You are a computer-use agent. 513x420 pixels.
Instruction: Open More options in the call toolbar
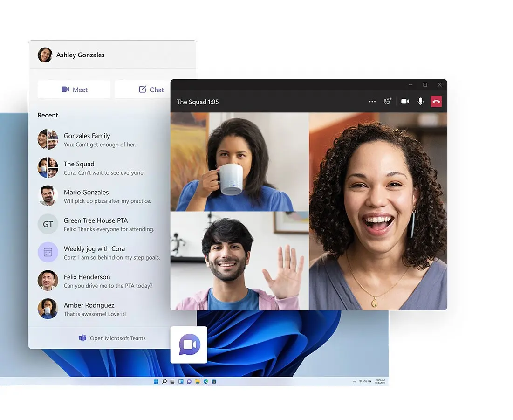[x=372, y=102]
